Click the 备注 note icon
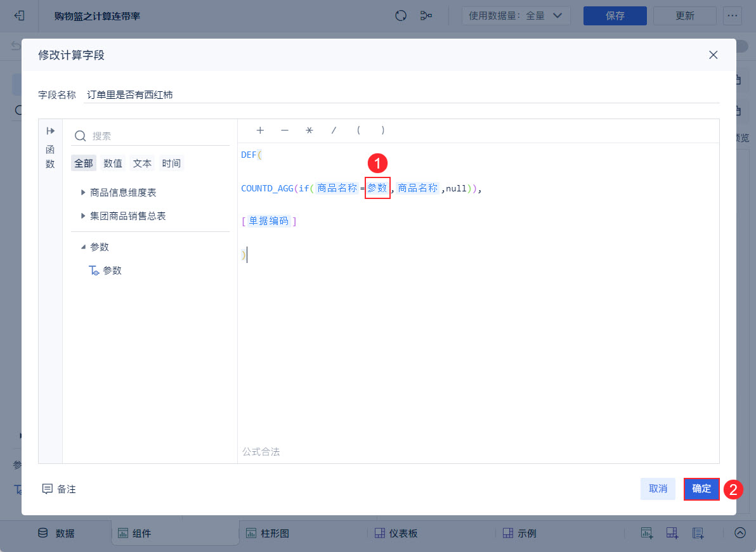 point(47,489)
